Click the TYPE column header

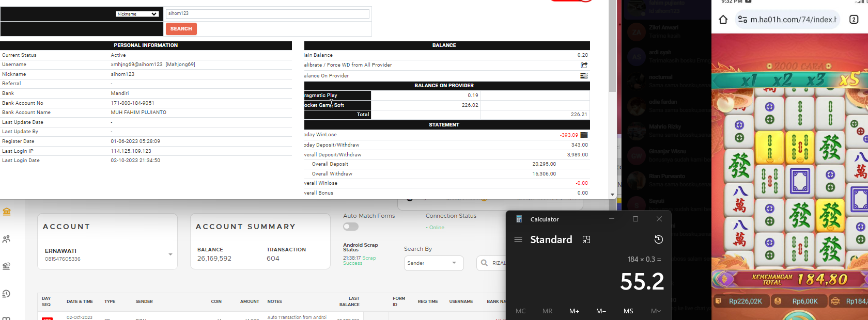pyautogui.click(x=110, y=301)
